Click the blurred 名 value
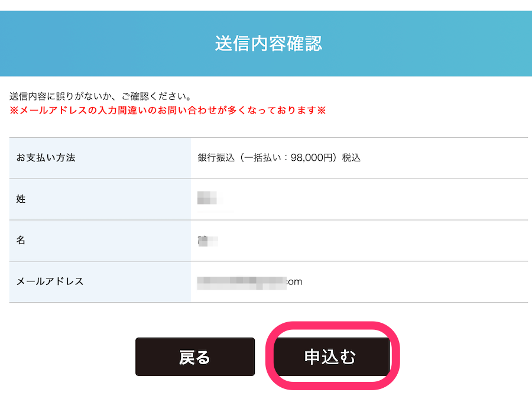 (208, 241)
